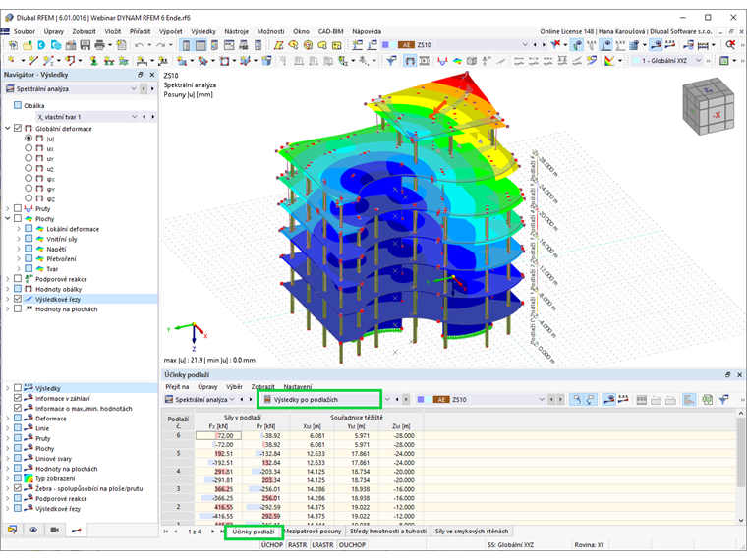Screen dimensions: 747x560
Task: Expand the Typ zobrazení tree node
Action: tap(8, 478)
